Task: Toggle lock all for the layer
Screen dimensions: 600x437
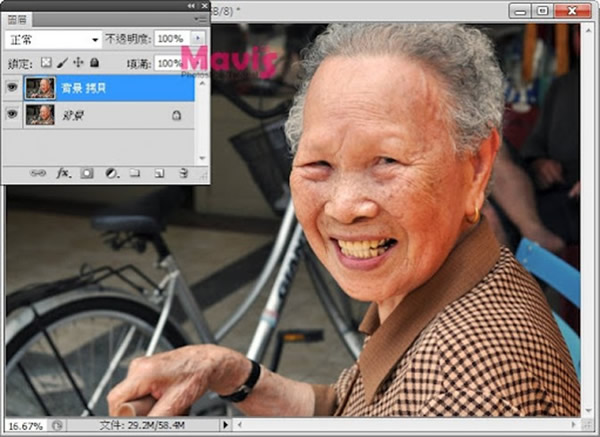Action: [94, 63]
